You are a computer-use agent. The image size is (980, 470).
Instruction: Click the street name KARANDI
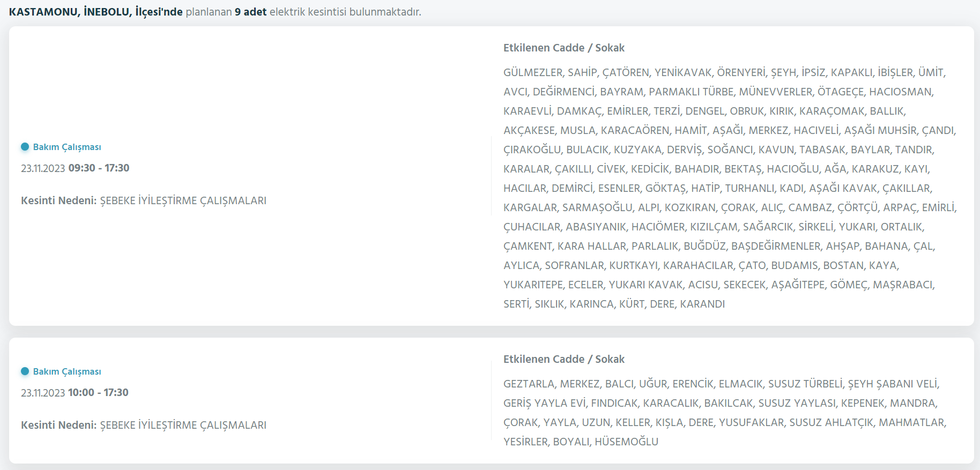(702, 304)
